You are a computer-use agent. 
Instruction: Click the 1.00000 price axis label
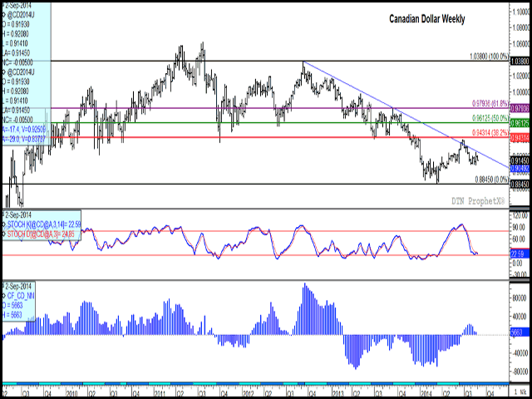tap(521, 92)
